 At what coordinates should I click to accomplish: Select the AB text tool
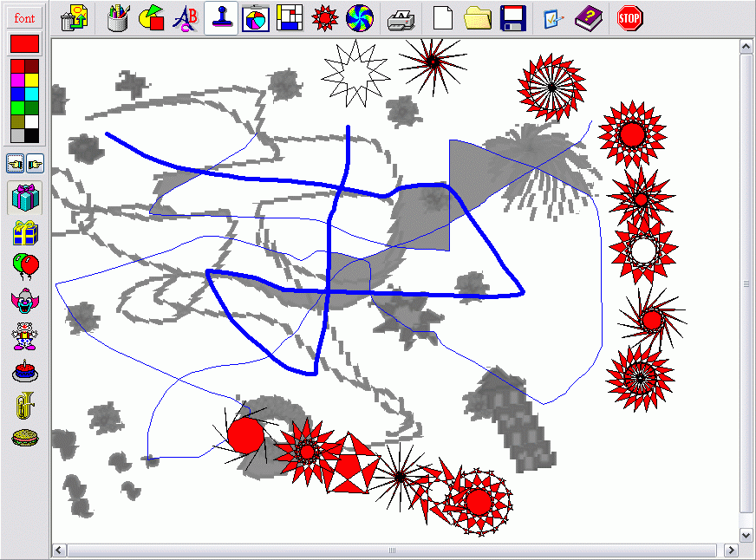[186, 18]
